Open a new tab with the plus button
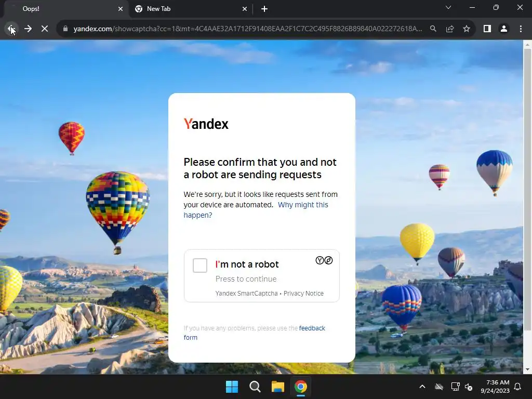Viewport: 532px width, 399px height. tap(264, 9)
